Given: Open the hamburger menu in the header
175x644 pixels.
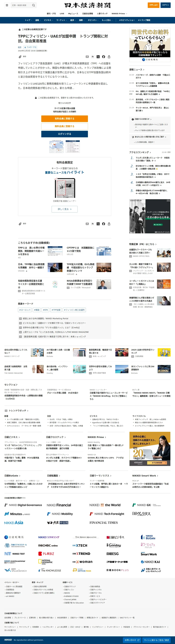Looking at the screenshot, I should (7, 5).
